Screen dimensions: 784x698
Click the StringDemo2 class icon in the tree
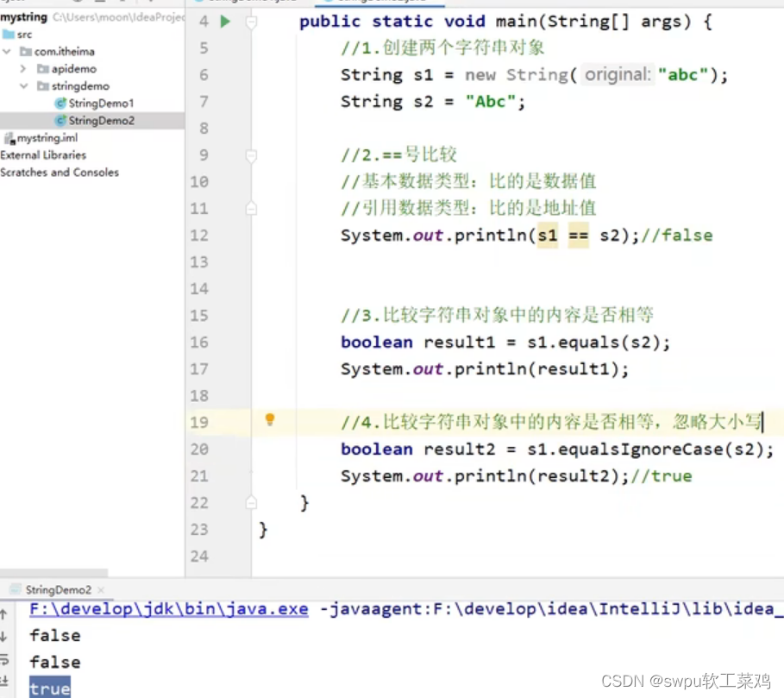tap(60, 121)
